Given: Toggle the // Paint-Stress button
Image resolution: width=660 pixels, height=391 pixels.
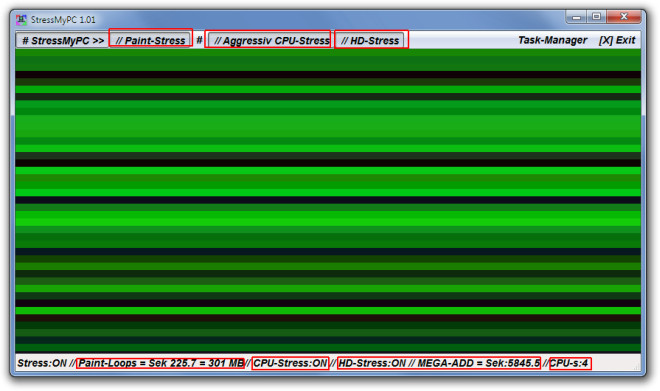Looking at the screenshot, I should tap(151, 40).
